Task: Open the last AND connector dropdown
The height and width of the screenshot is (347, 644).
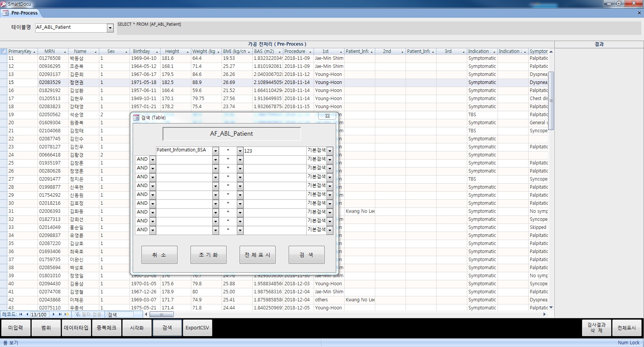Action: point(153,230)
